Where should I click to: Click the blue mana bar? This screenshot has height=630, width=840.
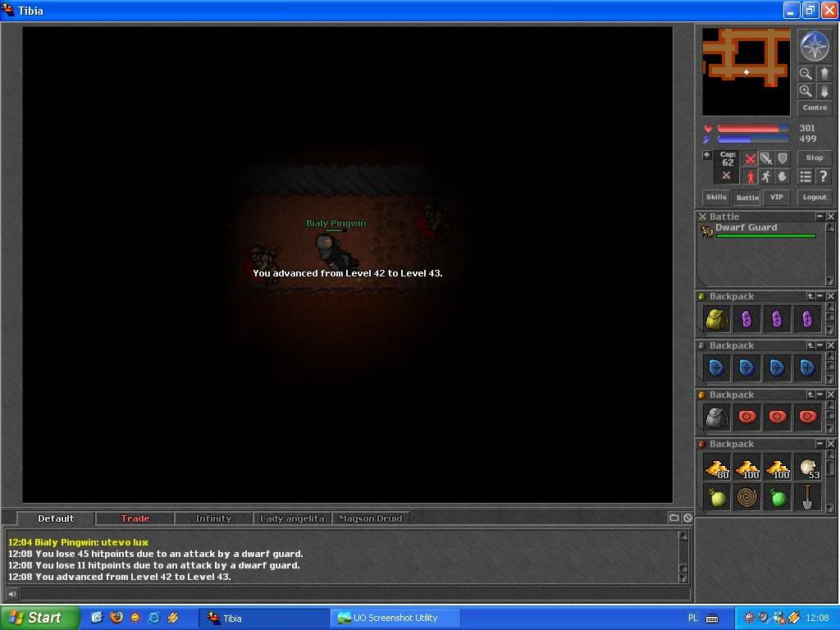753,139
